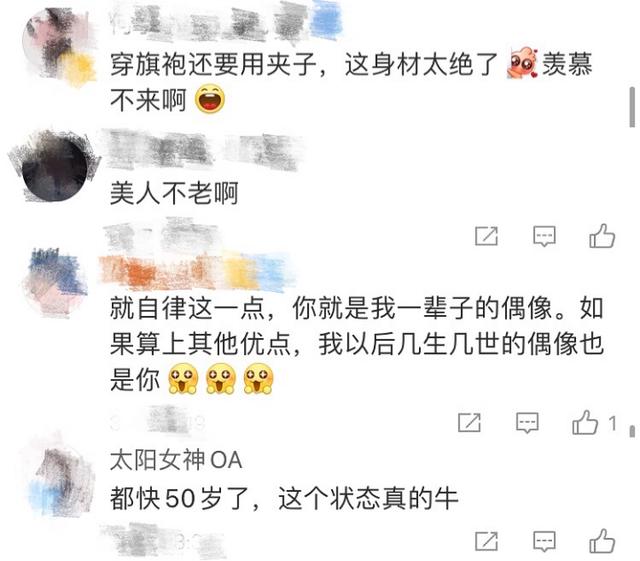Screen dimensions: 640x561
Task: Click the like count 1 number
Action: (612, 423)
